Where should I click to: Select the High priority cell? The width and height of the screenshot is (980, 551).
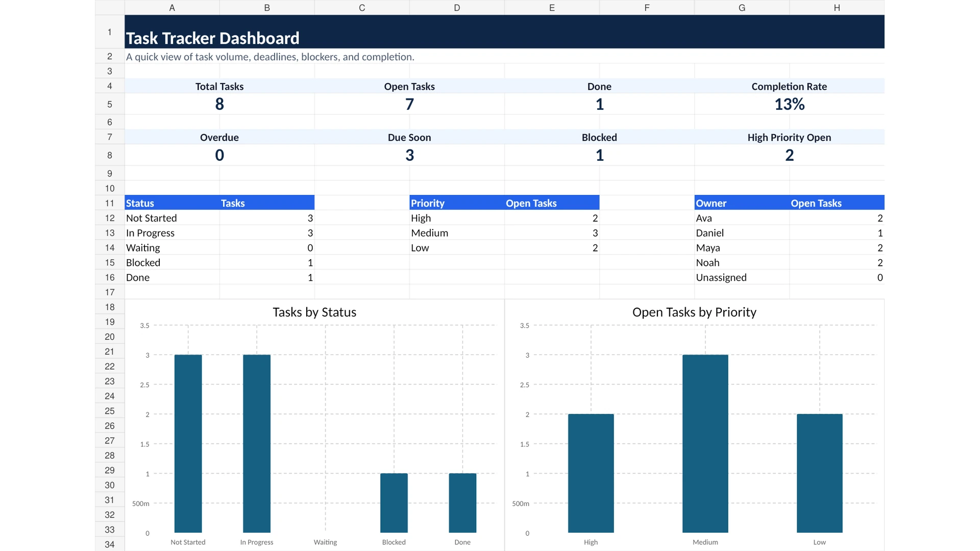457,218
